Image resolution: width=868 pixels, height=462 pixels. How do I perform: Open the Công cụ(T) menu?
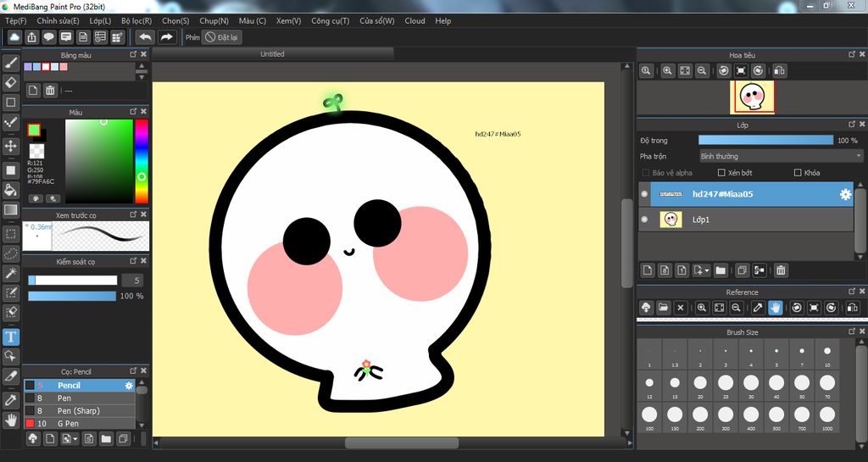coord(330,20)
